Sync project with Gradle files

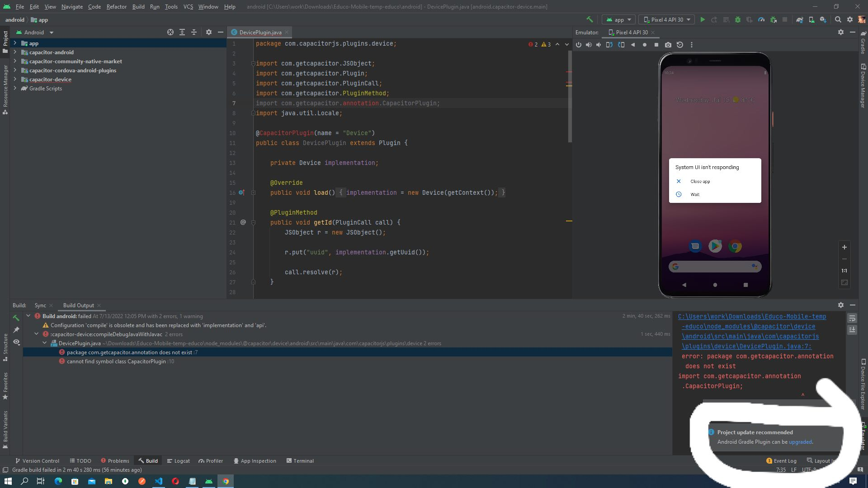[799, 19]
